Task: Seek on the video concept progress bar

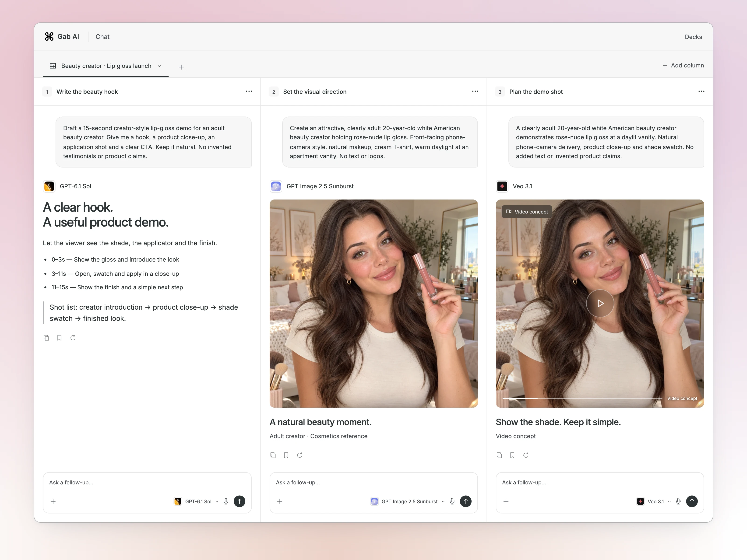Action: pyautogui.click(x=582, y=398)
